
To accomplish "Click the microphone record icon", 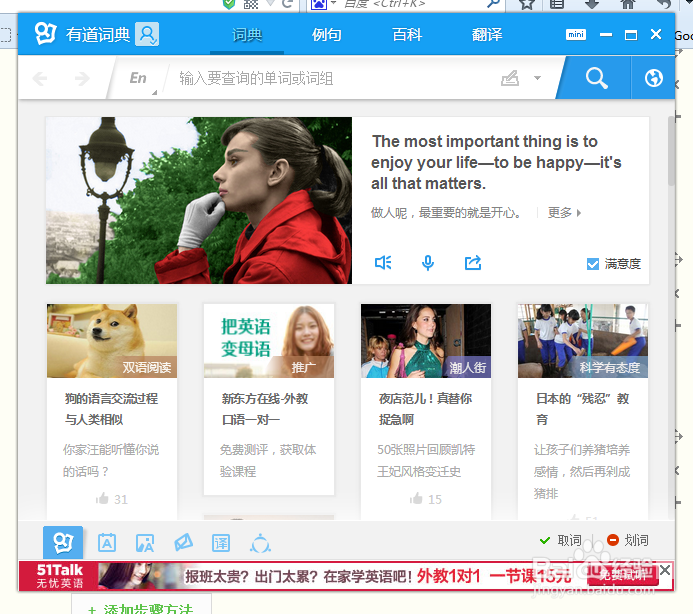I will click(x=427, y=263).
